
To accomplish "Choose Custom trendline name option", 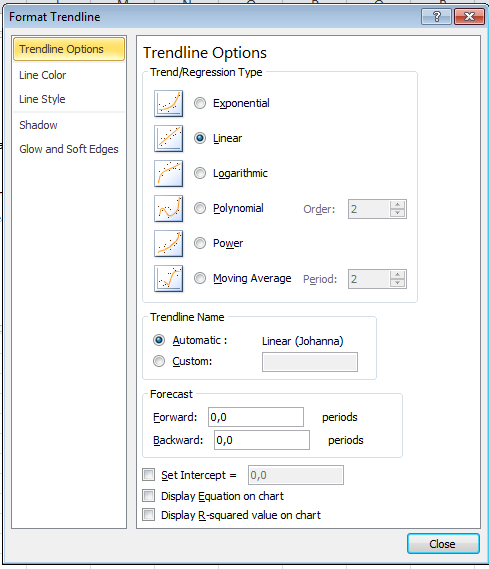I will 159,361.
